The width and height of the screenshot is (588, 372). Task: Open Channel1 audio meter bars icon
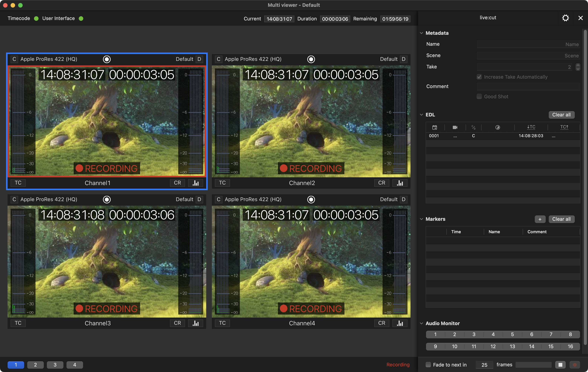click(x=196, y=183)
